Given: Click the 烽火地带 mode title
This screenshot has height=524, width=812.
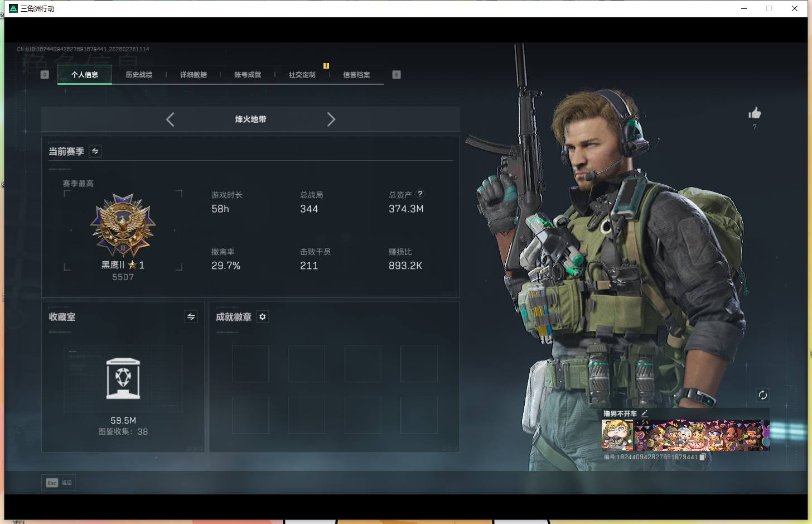Looking at the screenshot, I should (250, 119).
